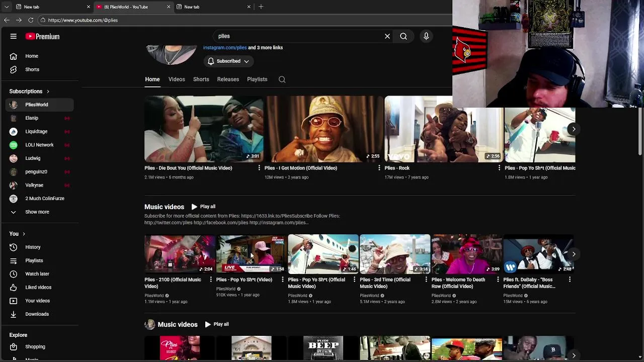Open Boss Friends ft. DaBaby thumbnail

tap(538, 254)
